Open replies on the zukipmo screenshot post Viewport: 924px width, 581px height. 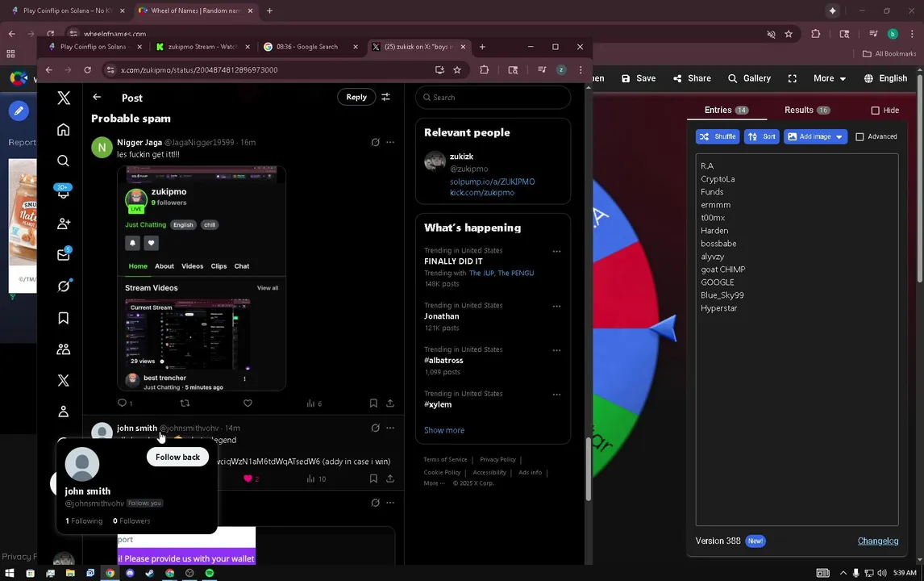124,403
